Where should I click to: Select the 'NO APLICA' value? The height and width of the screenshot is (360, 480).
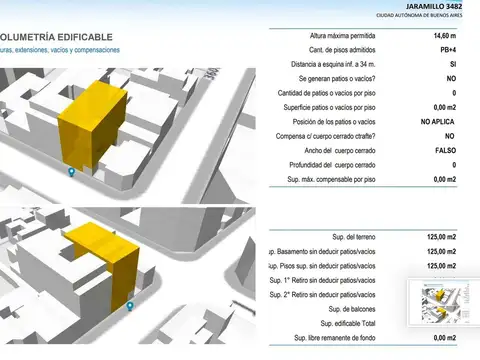click(437, 122)
